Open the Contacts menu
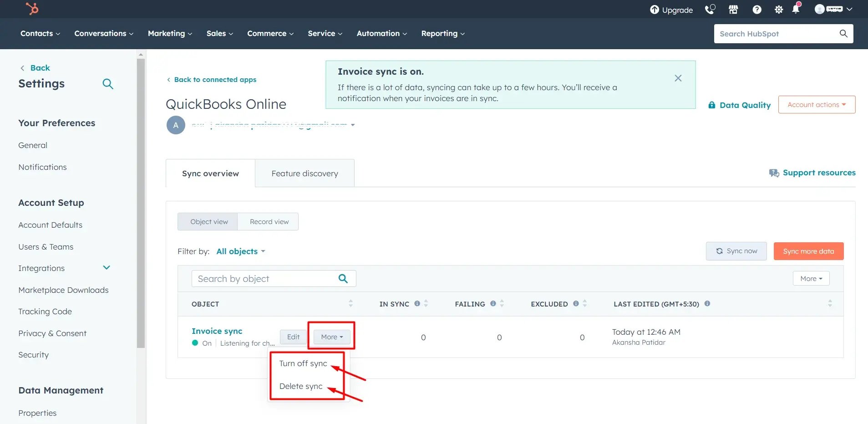868x424 pixels. point(40,34)
